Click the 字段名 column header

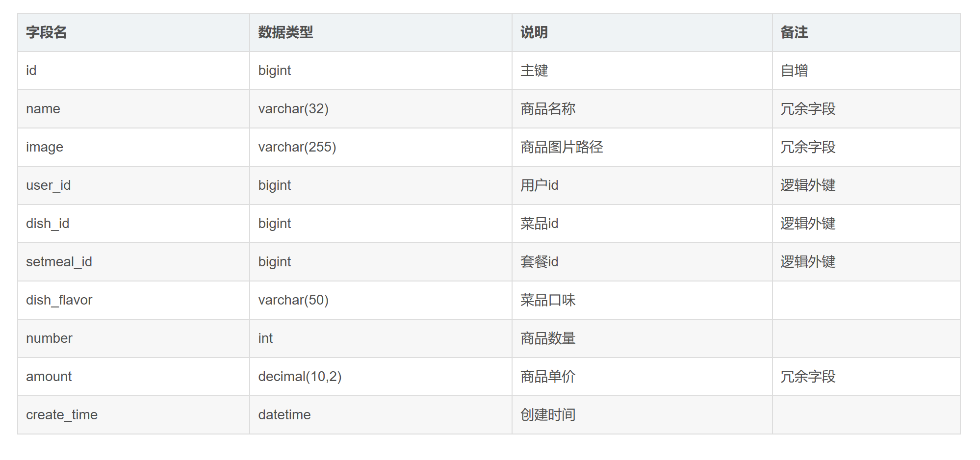click(x=133, y=32)
